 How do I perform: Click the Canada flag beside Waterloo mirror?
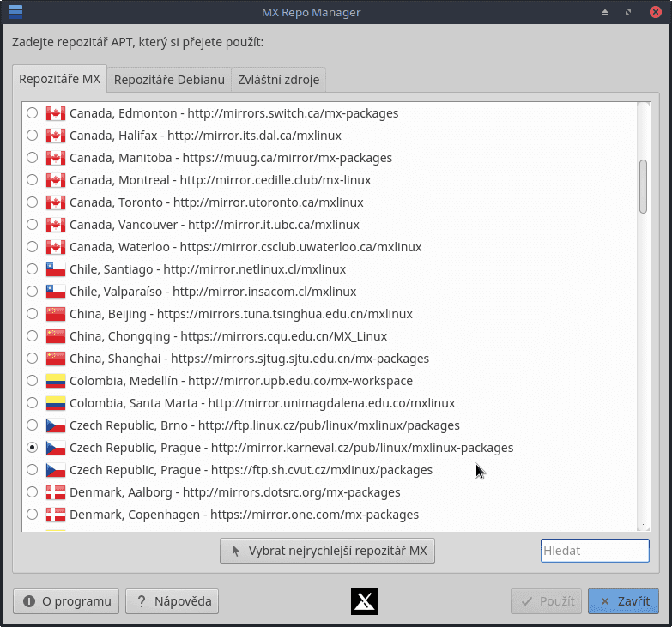(56, 247)
